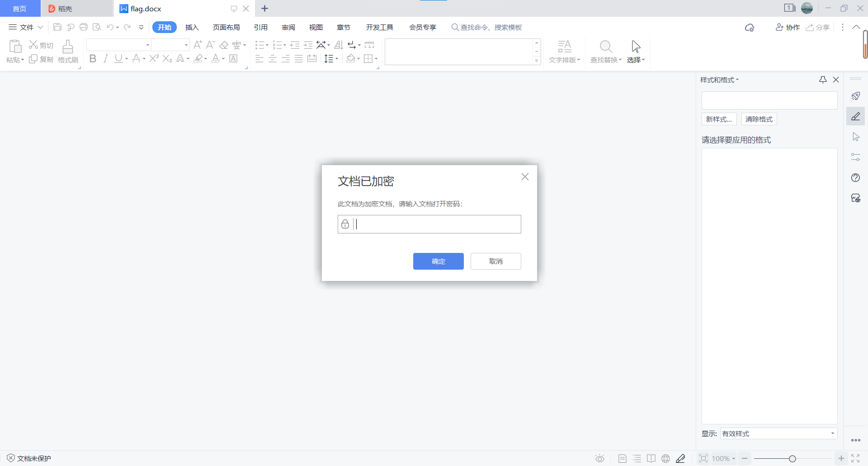Click the full screen icon in status bar
The width and height of the screenshot is (868, 466).
click(x=855, y=458)
